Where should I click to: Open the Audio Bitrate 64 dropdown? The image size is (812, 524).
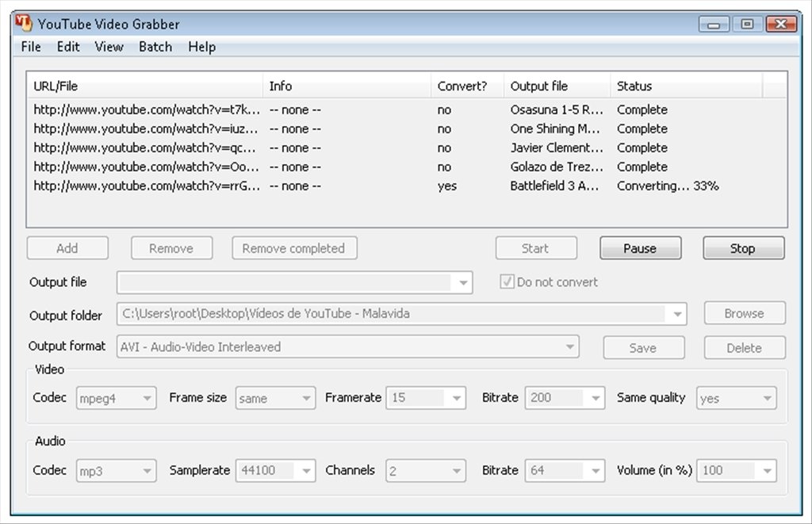[596, 471]
